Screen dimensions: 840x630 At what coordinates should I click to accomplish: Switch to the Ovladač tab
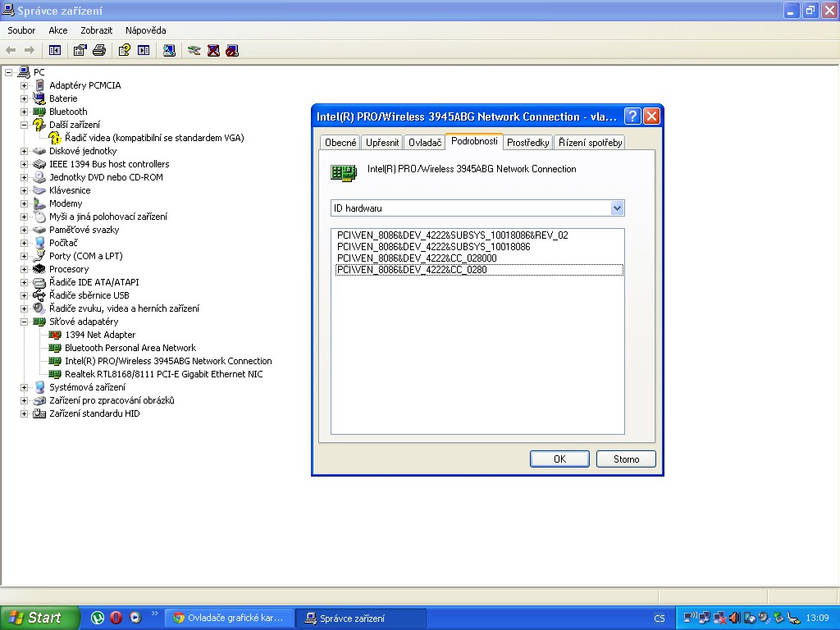(x=425, y=143)
